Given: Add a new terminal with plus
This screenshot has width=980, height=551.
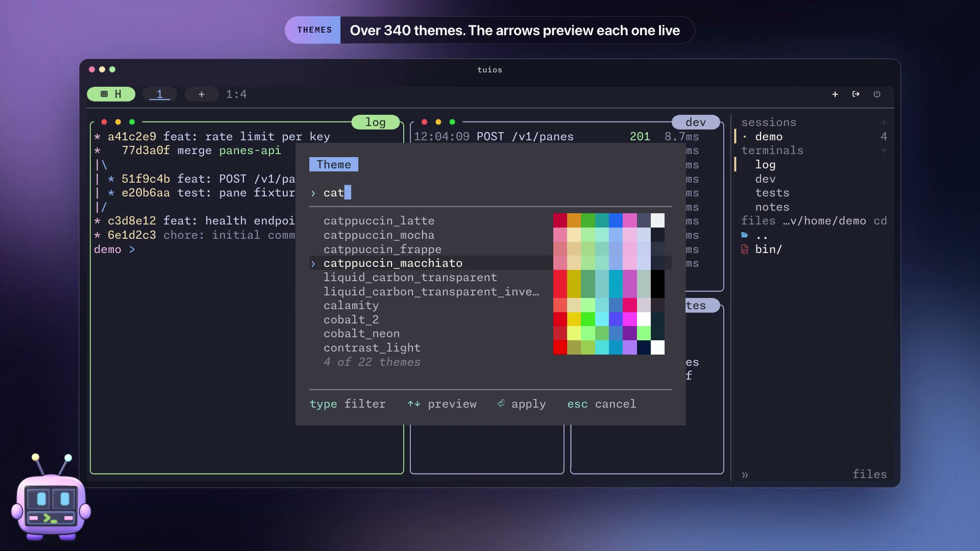Looking at the screenshot, I should tap(884, 151).
